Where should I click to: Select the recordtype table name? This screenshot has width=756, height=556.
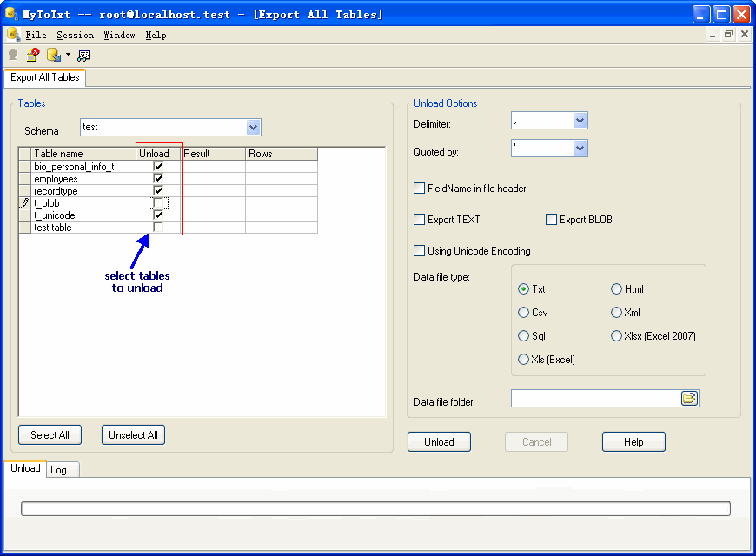coord(56,191)
